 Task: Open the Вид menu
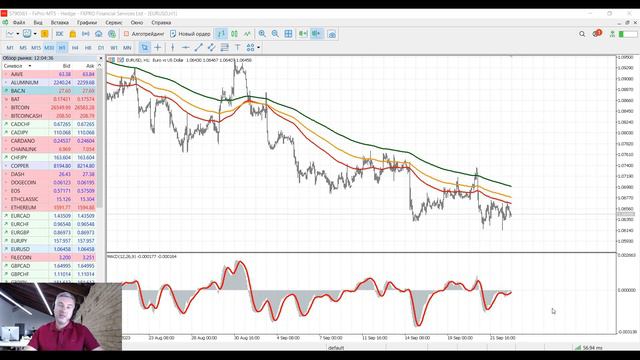[38, 23]
